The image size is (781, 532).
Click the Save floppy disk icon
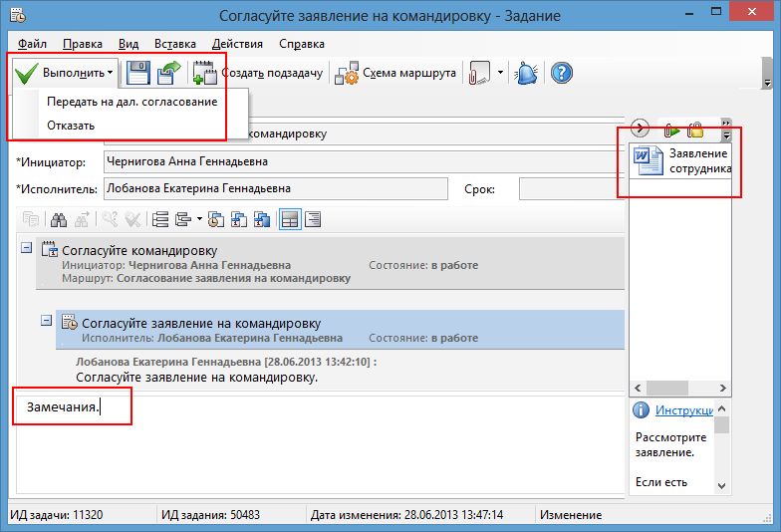137,73
